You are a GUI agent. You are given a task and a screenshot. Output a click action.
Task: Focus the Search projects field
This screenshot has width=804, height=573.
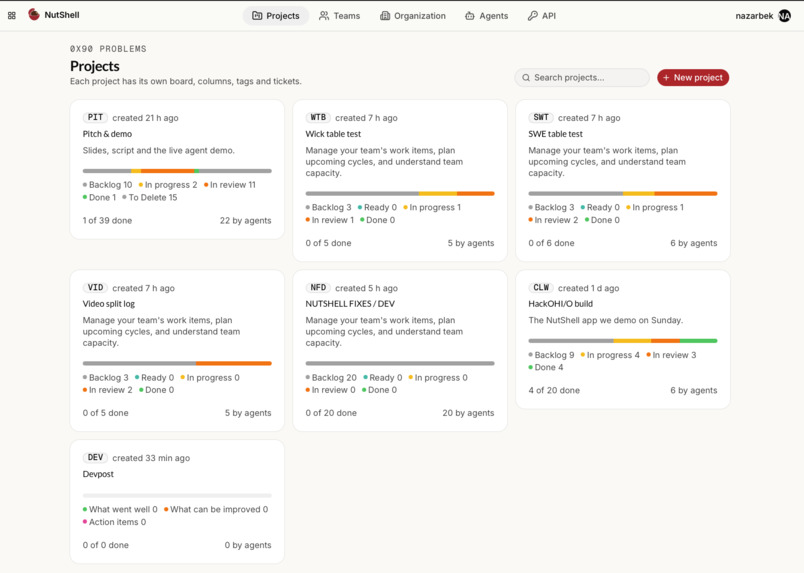coord(582,77)
